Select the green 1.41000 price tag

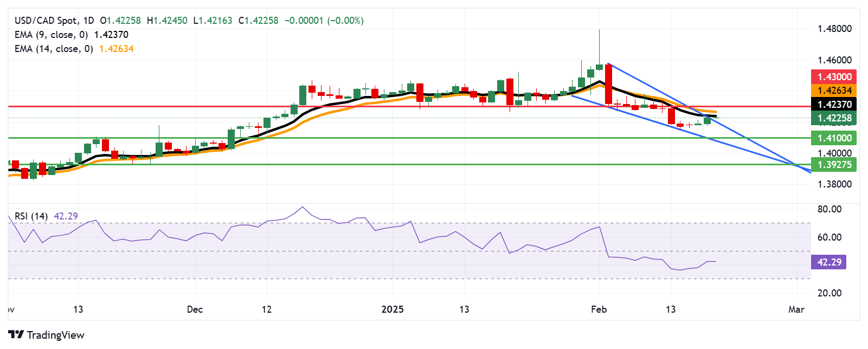(x=834, y=138)
